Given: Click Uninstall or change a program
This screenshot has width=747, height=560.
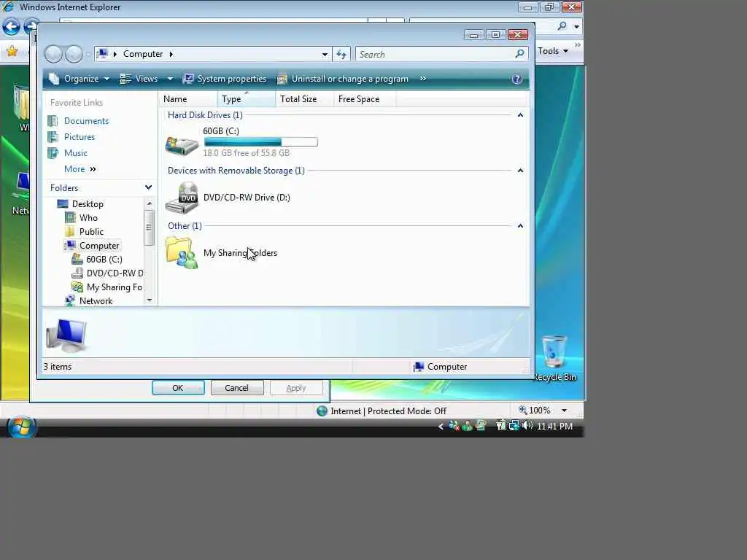Looking at the screenshot, I should pyautogui.click(x=343, y=79).
